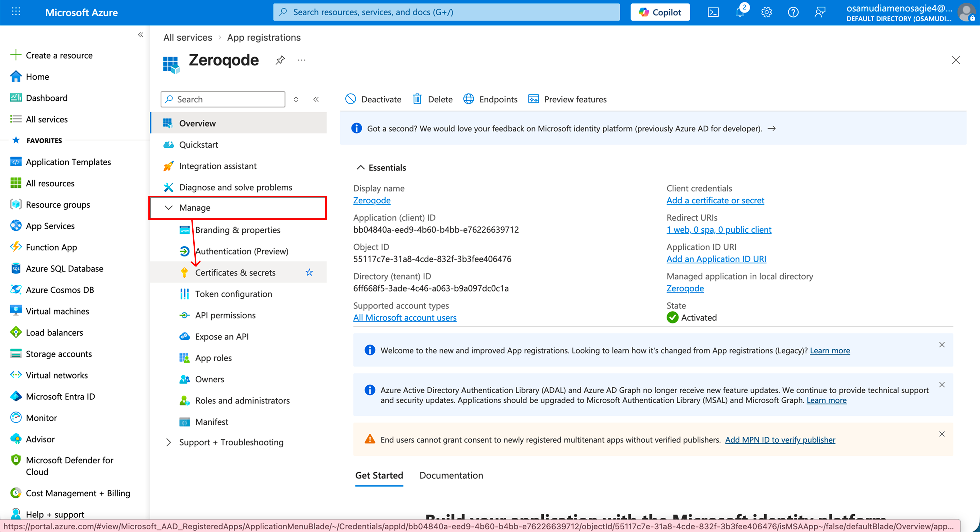Collapse the Manage section
Image resolution: width=980 pixels, height=532 pixels.
coord(168,207)
